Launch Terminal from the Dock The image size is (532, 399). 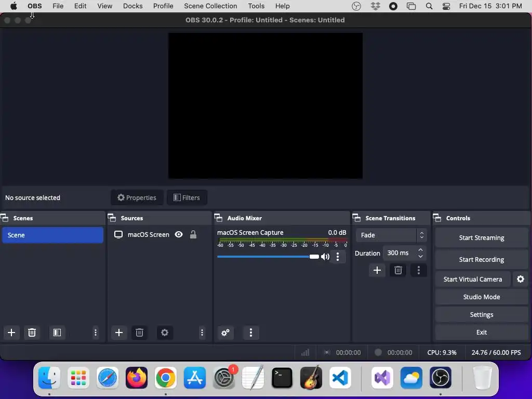282,378
